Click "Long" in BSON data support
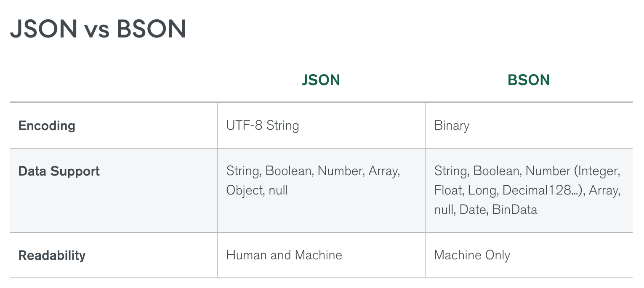Image resolution: width=644 pixels, height=288 pixels. point(483,190)
